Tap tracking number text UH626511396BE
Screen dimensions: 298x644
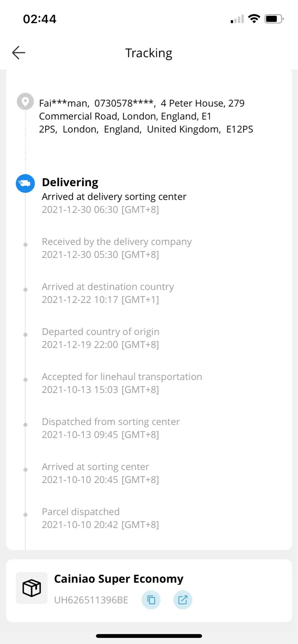[x=91, y=600]
